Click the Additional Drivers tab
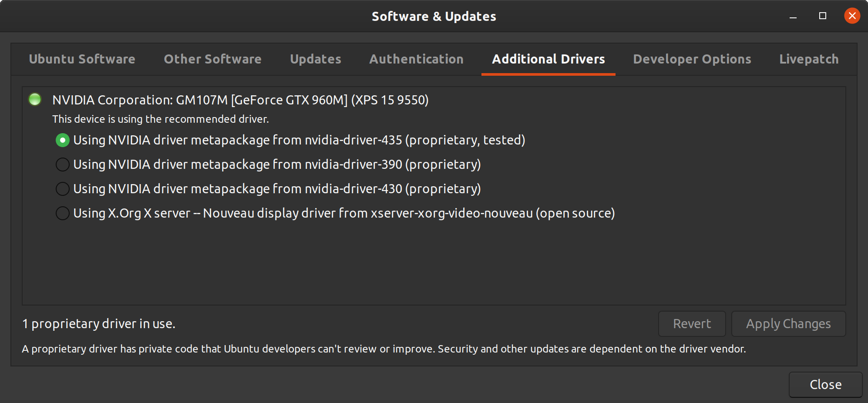 tap(548, 59)
